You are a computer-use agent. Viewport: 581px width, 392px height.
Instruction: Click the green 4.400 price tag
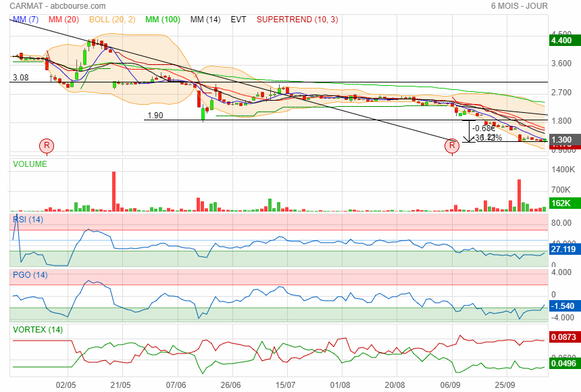562,41
